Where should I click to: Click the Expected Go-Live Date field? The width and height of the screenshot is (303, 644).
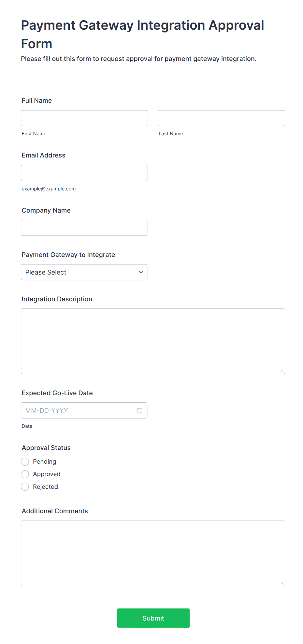[x=78, y=411]
